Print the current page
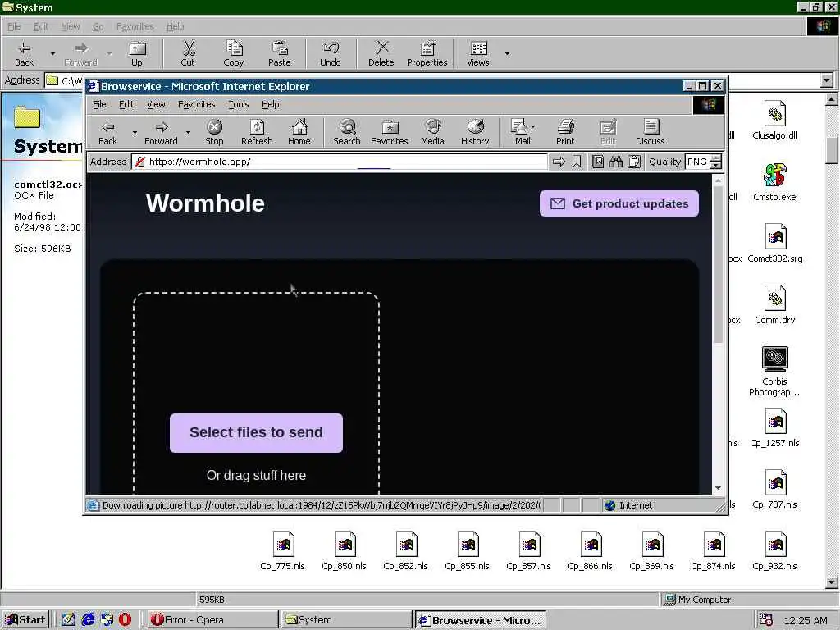 coord(565,132)
